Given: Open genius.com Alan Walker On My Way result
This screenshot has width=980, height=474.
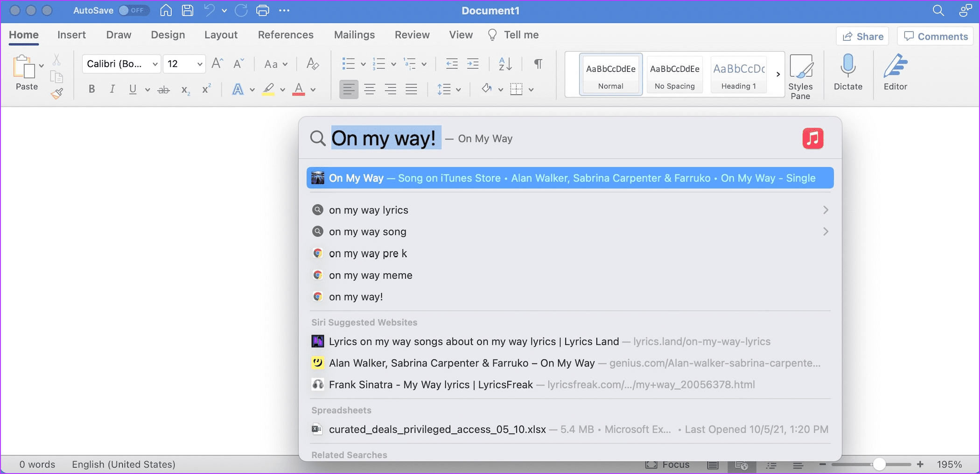Looking at the screenshot, I should (570, 363).
